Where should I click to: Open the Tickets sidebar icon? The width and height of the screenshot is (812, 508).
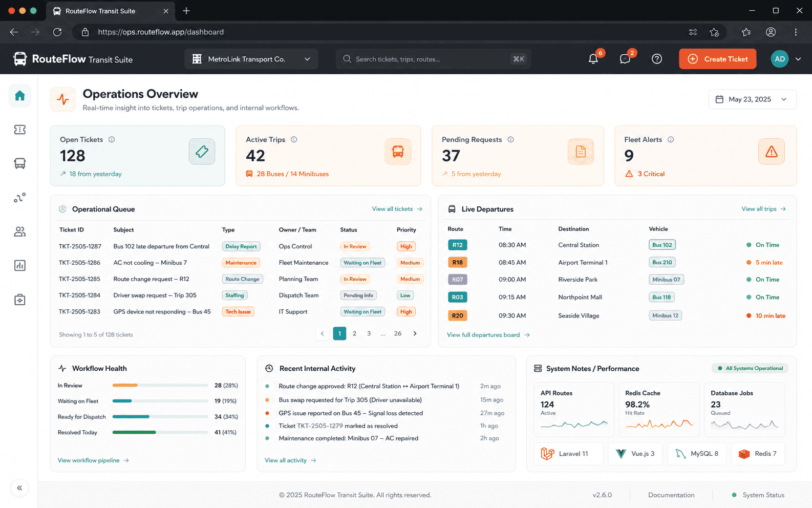pyautogui.click(x=19, y=130)
